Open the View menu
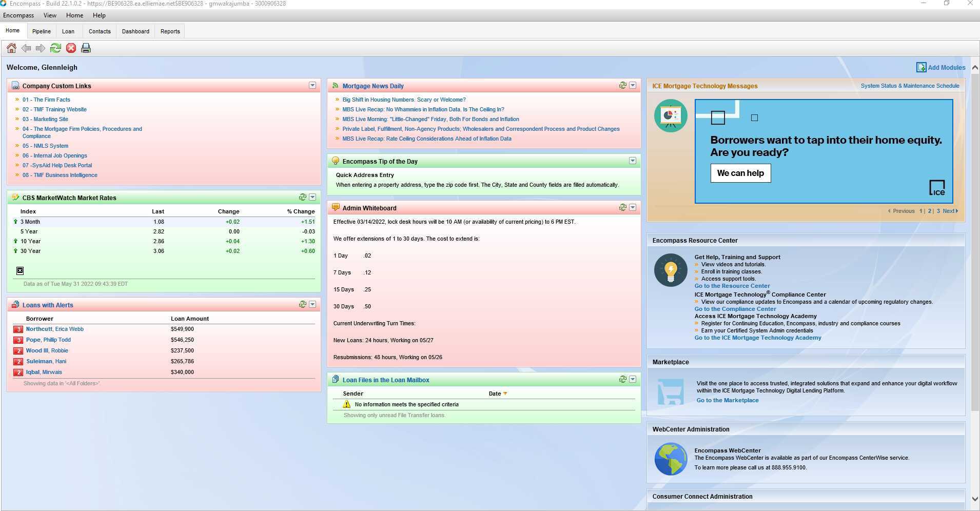The image size is (980, 511). [x=50, y=15]
